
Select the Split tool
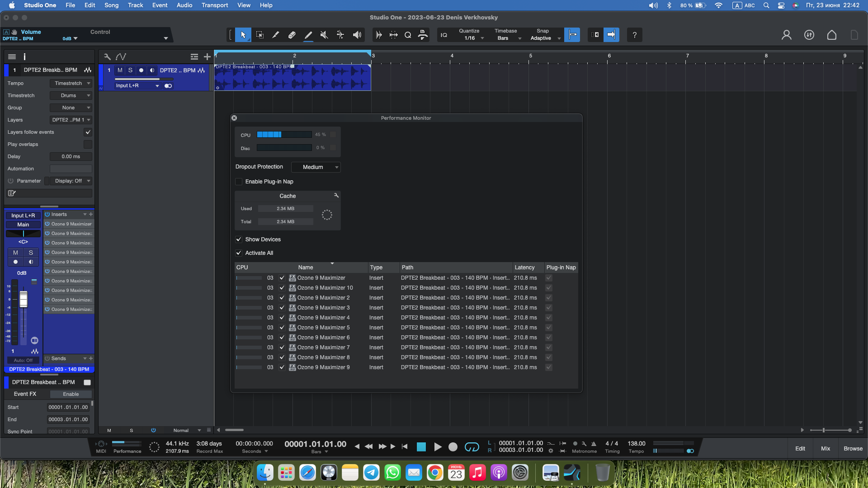275,35
